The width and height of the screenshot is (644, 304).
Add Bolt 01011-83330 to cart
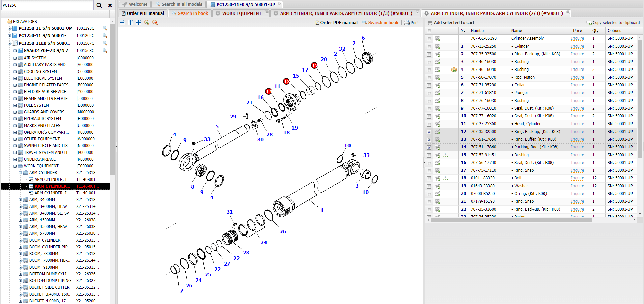pos(437,178)
